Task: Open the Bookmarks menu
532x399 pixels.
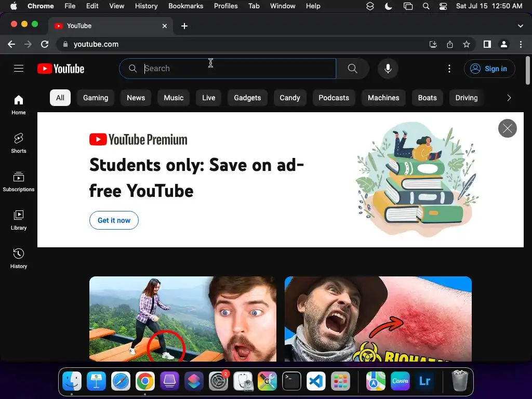Action: coord(185,6)
